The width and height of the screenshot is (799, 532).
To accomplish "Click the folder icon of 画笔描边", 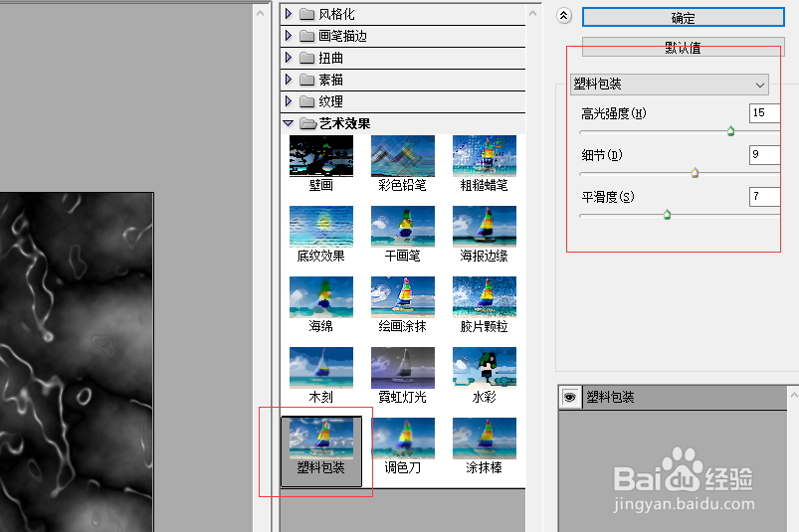I will point(306,36).
